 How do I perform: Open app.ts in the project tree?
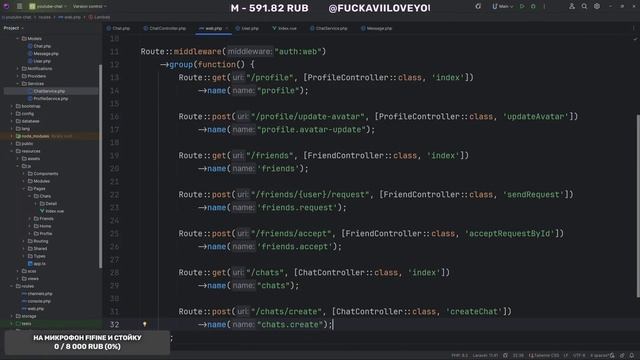(x=36, y=264)
